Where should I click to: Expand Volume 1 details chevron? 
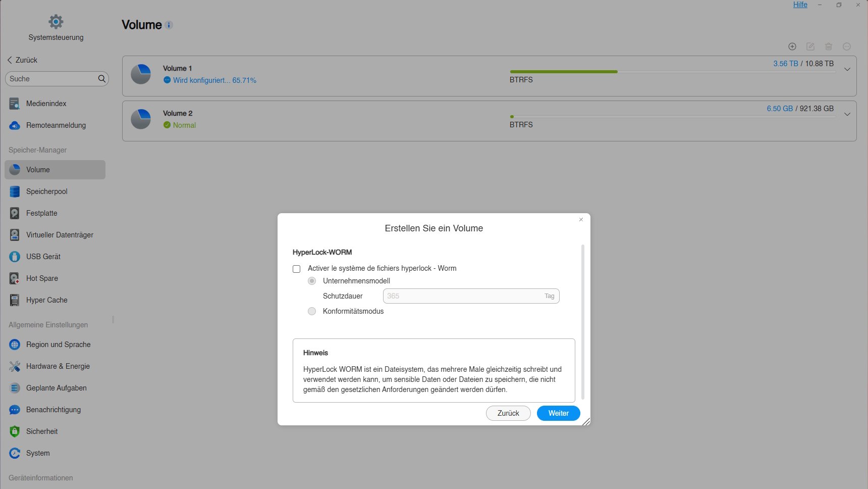point(847,69)
